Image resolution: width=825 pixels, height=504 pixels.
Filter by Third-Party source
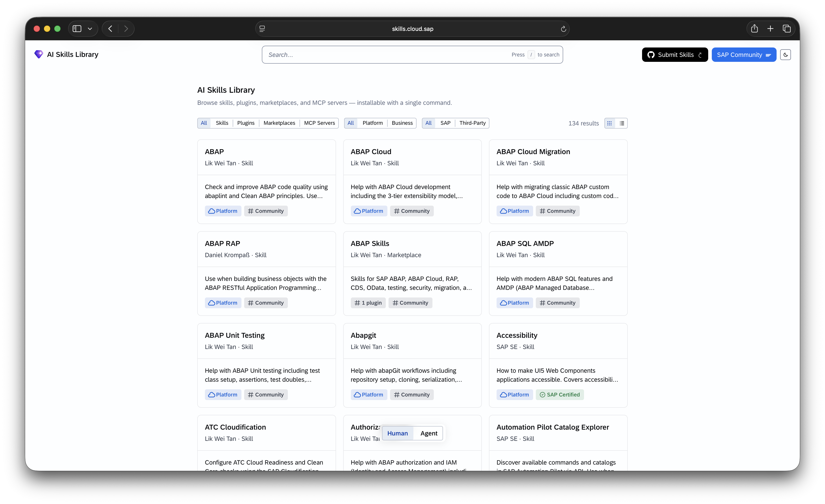coord(472,123)
